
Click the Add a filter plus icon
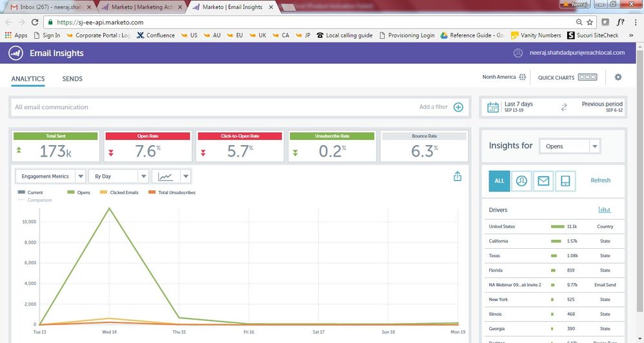pyautogui.click(x=458, y=107)
